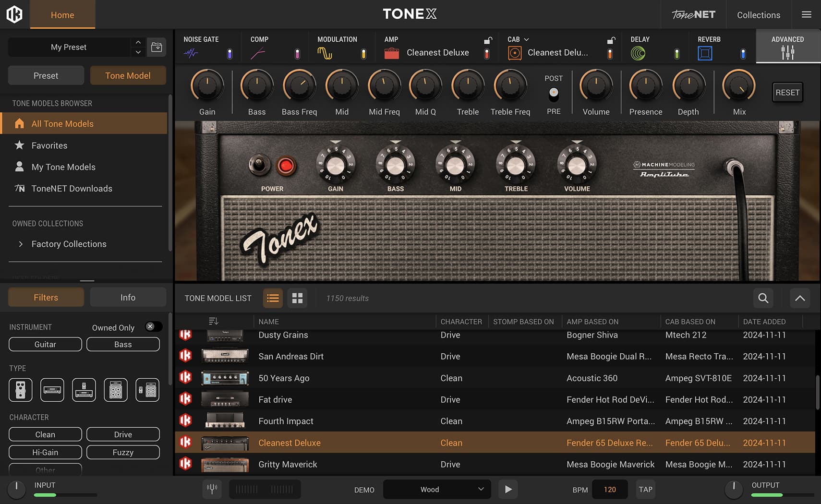
Task: Click the Reverb effect icon
Action: click(x=705, y=53)
